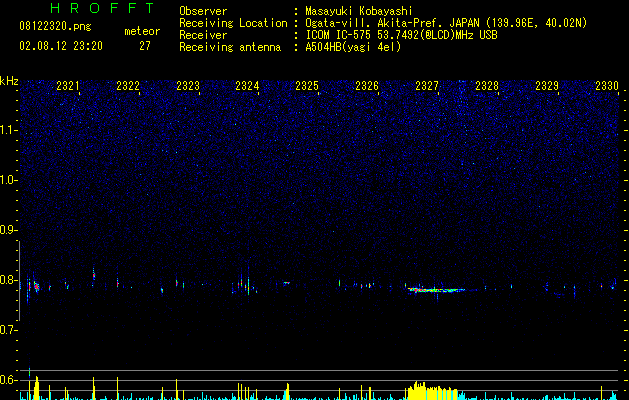Click the gray frequency range bar on left axis
629x400 pixels.
pos(19,280)
